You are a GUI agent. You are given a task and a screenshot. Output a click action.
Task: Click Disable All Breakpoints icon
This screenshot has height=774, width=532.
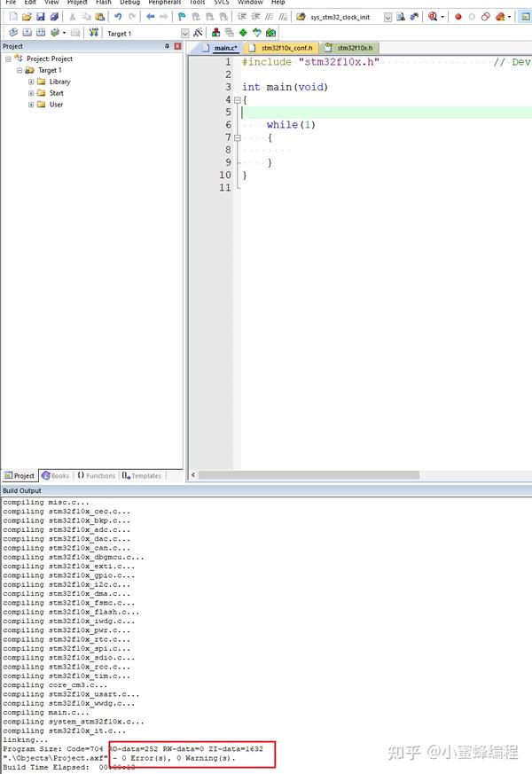tap(486, 17)
